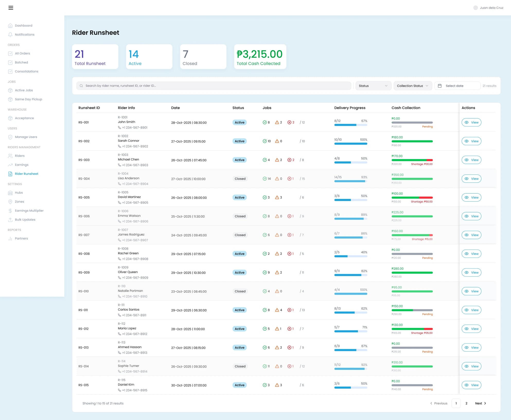Click Closed status badge for RS-006

240,216
